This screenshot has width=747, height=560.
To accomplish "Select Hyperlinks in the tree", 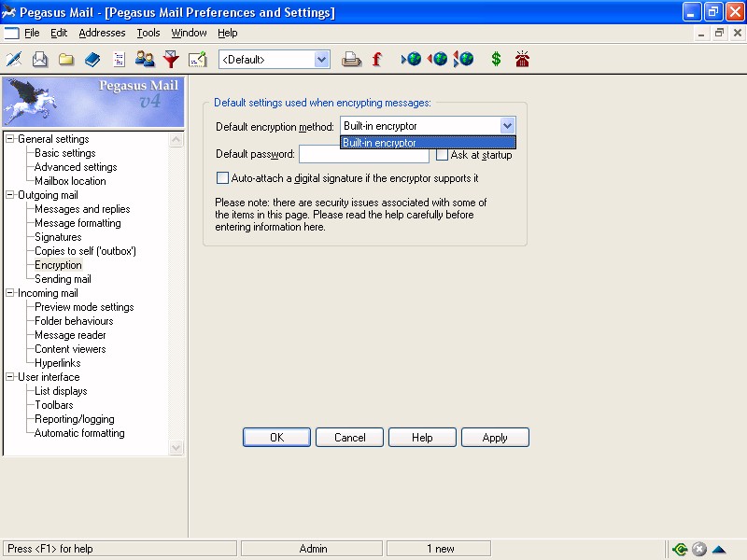I will [58, 363].
